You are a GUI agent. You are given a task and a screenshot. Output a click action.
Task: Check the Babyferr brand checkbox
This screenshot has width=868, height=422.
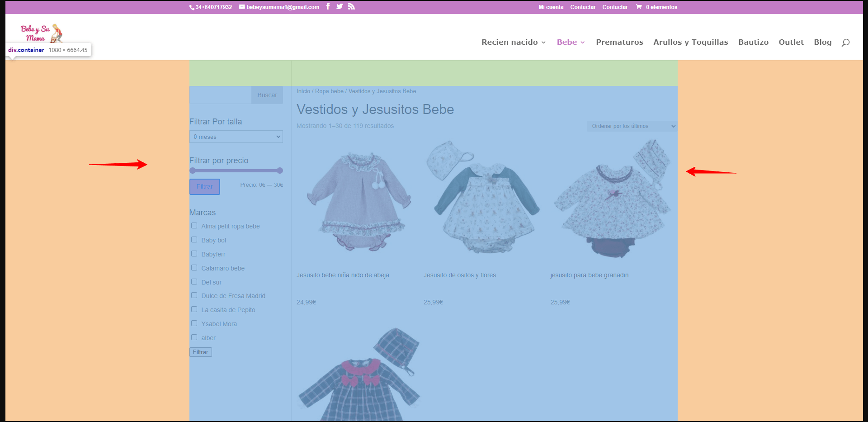(x=194, y=254)
